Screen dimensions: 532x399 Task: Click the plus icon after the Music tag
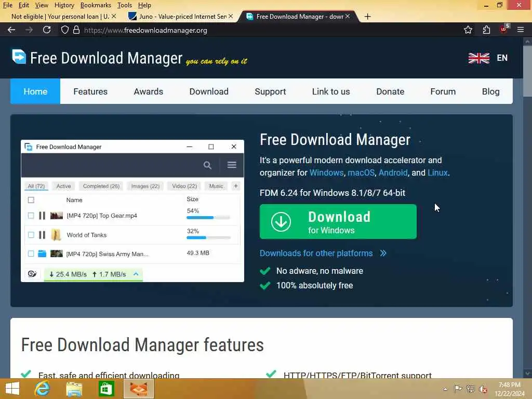tap(236, 186)
